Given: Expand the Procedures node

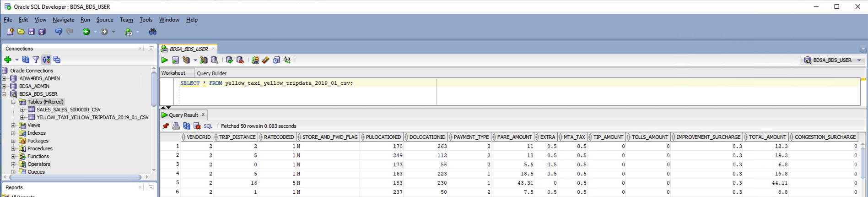Looking at the screenshot, I should tap(13, 148).
